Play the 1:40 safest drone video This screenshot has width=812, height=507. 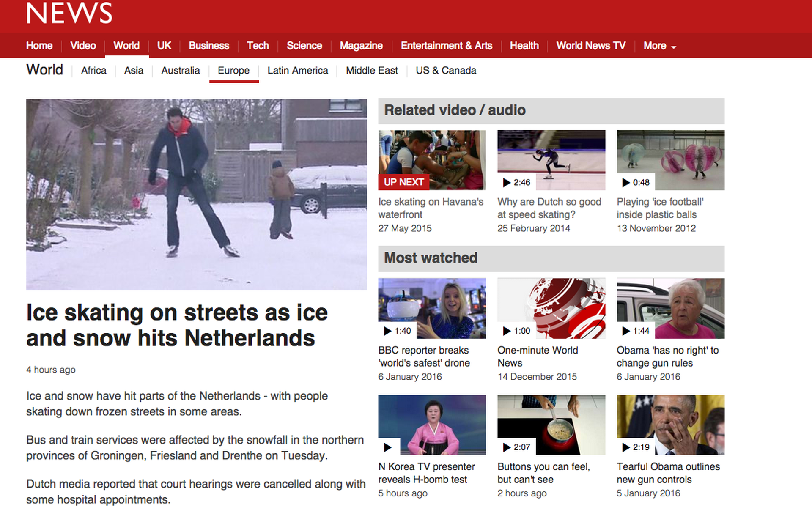click(x=397, y=331)
